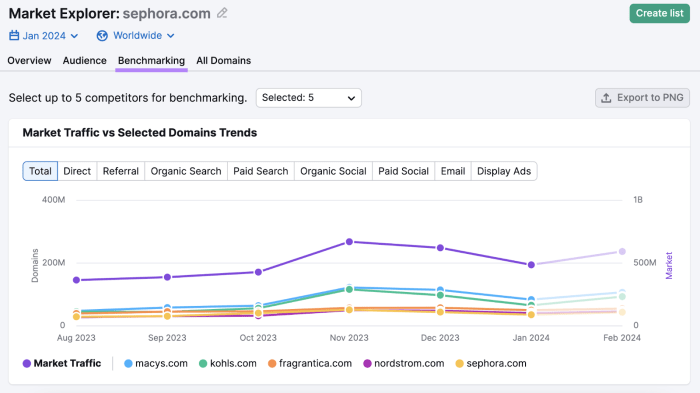Screen dimensions: 700x393
Task: Open the Jan 2024 date dropdown
Action: 44,35
